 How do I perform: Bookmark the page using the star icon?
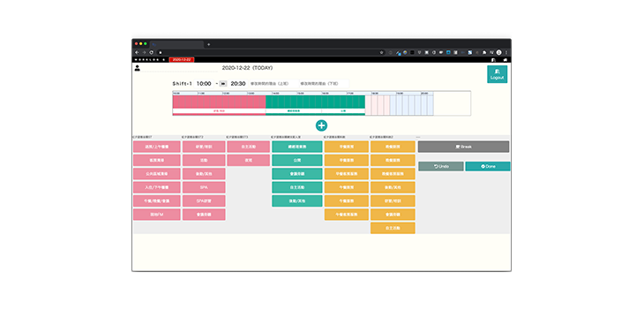(x=382, y=52)
